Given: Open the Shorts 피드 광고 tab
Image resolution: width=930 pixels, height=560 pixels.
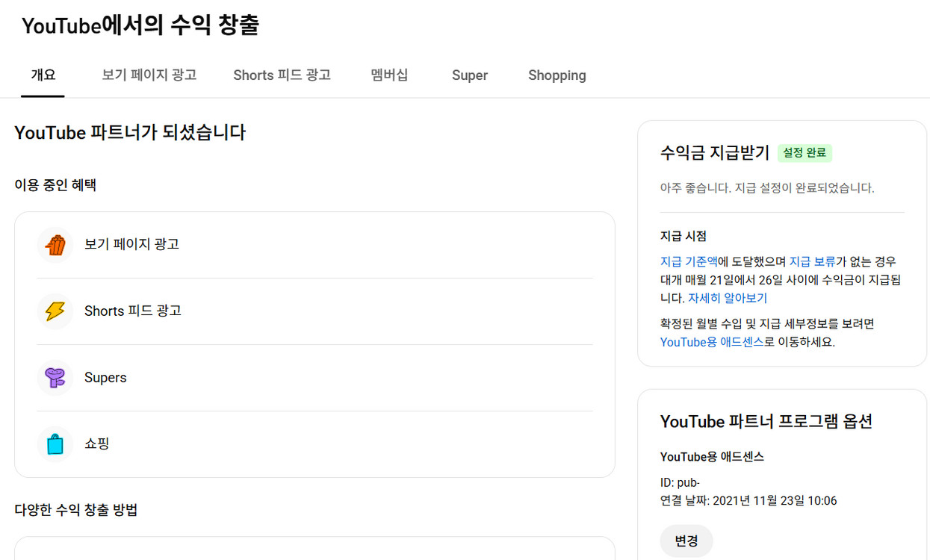Looking at the screenshot, I should tap(282, 75).
